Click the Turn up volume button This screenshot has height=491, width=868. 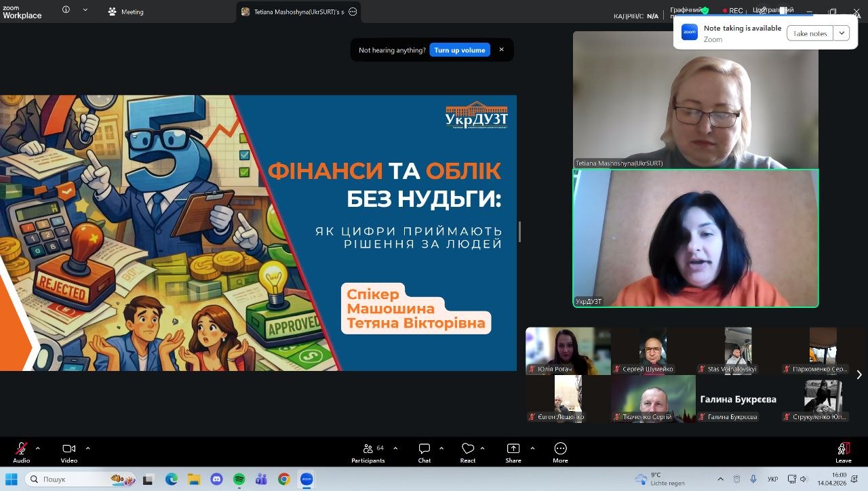[460, 50]
